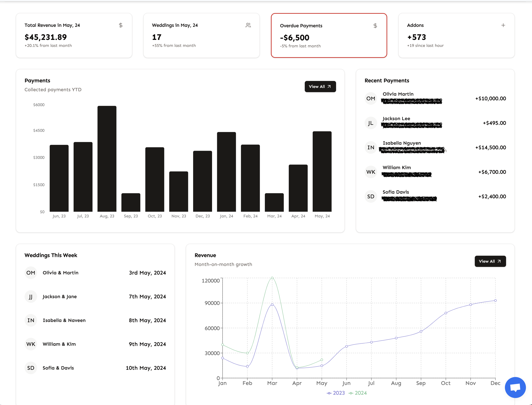Select Isabella & Naveen wedding row
The image size is (532, 405).
click(95, 320)
